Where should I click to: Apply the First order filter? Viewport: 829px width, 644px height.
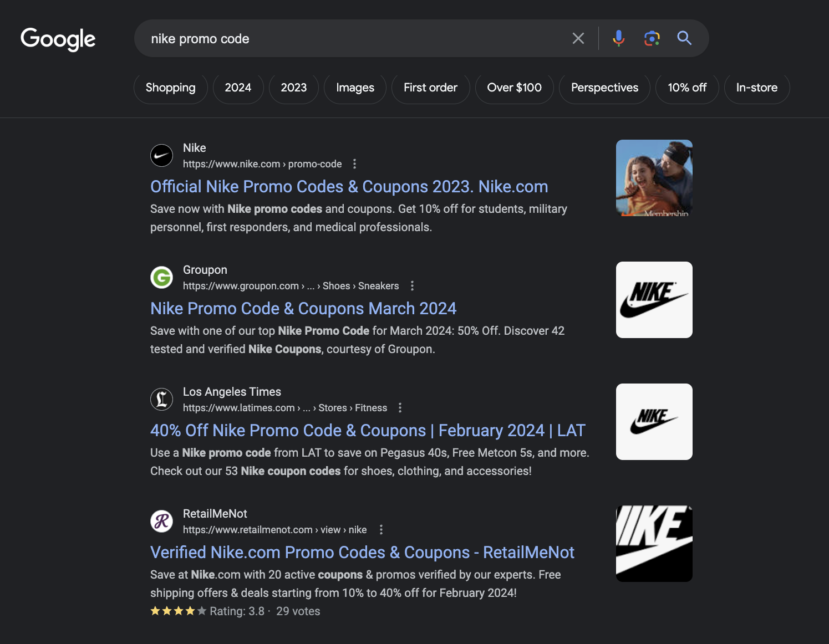point(431,88)
